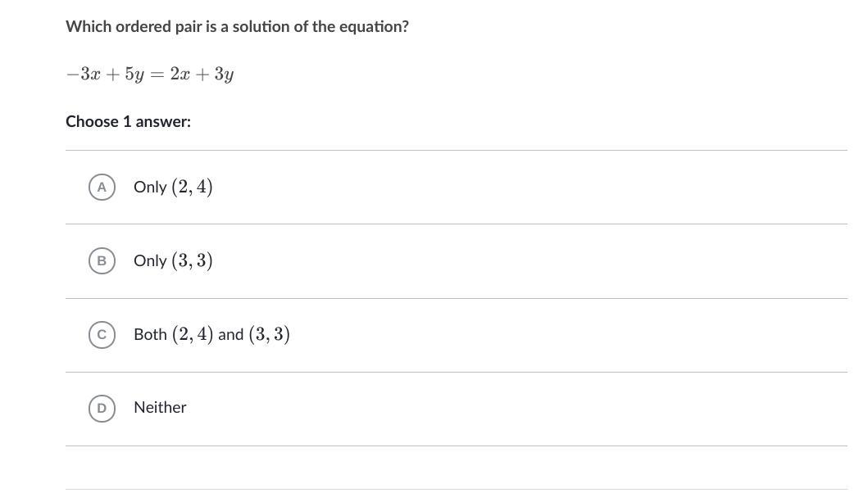This screenshot has height=493, width=868.
Task: Click the word "and" in option C
Action: 230,335
